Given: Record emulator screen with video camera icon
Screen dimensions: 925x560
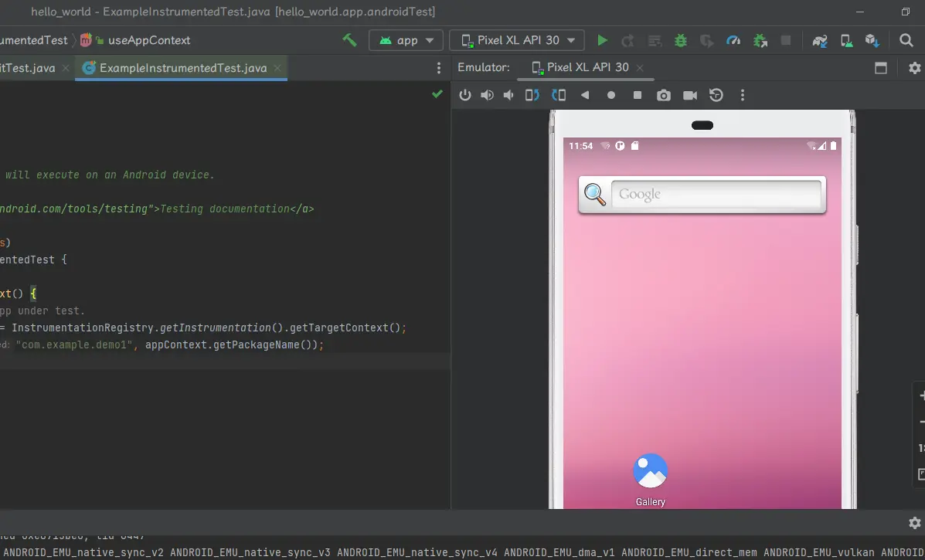Looking at the screenshot, I should click(x=690, y=95).
